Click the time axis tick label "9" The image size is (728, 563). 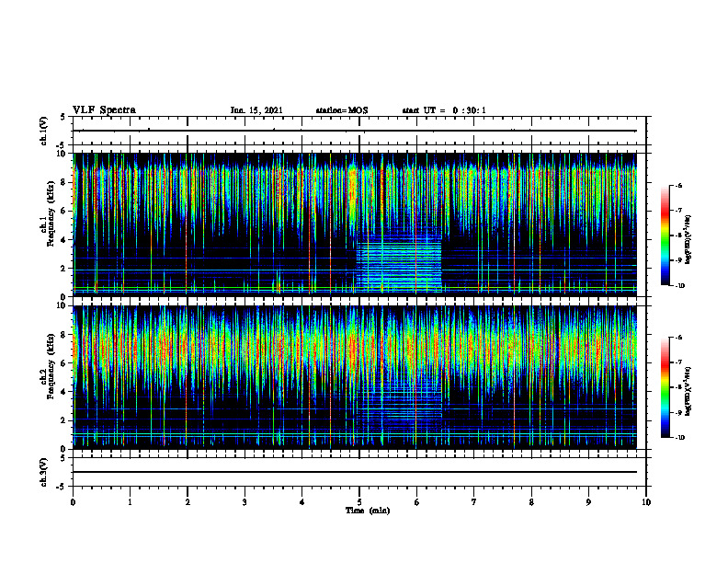pos(588,502)
